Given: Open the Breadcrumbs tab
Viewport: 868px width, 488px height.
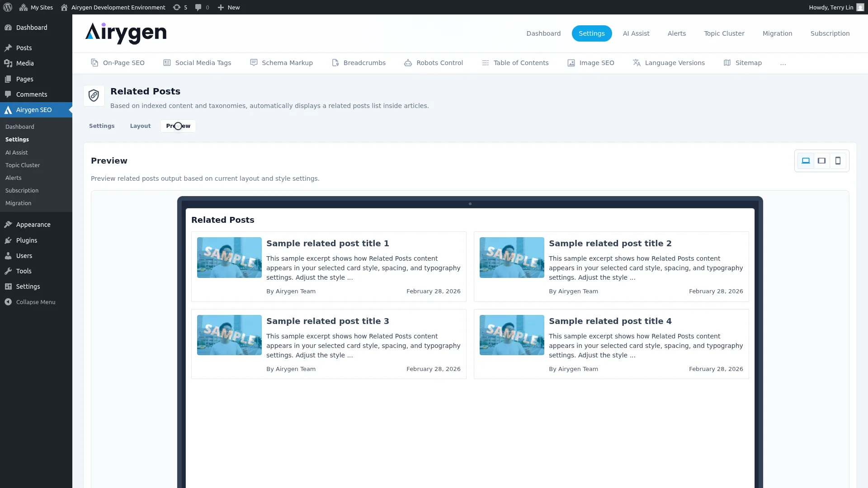Looking at the screenshot, I should [359, 63].
